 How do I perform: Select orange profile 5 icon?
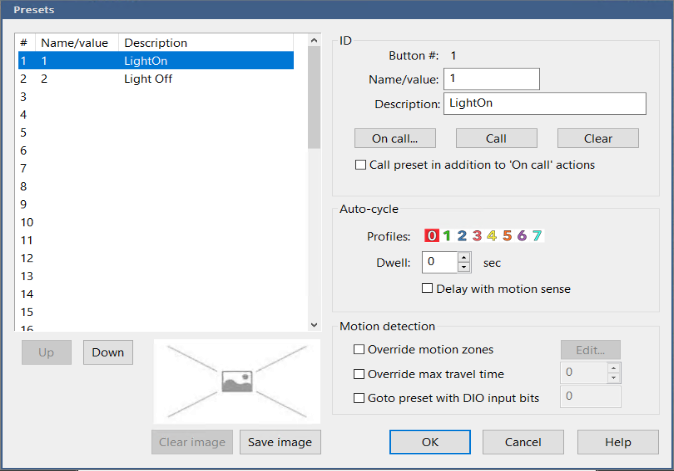pos(507,236)
